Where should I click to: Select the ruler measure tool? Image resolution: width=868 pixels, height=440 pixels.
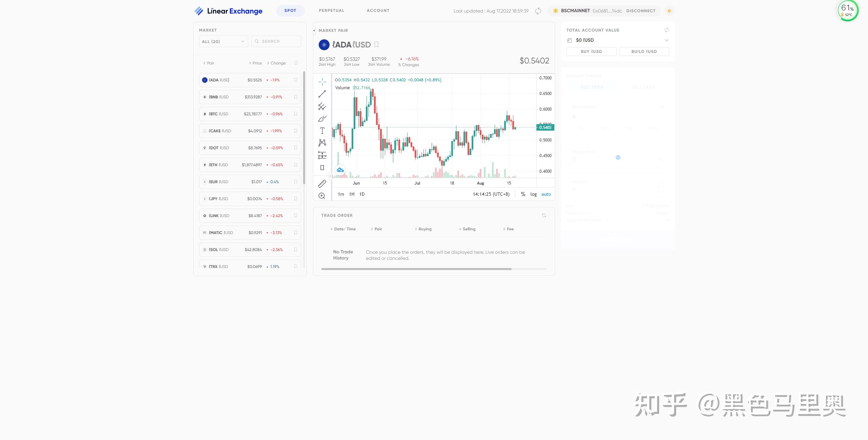(322, 184)
